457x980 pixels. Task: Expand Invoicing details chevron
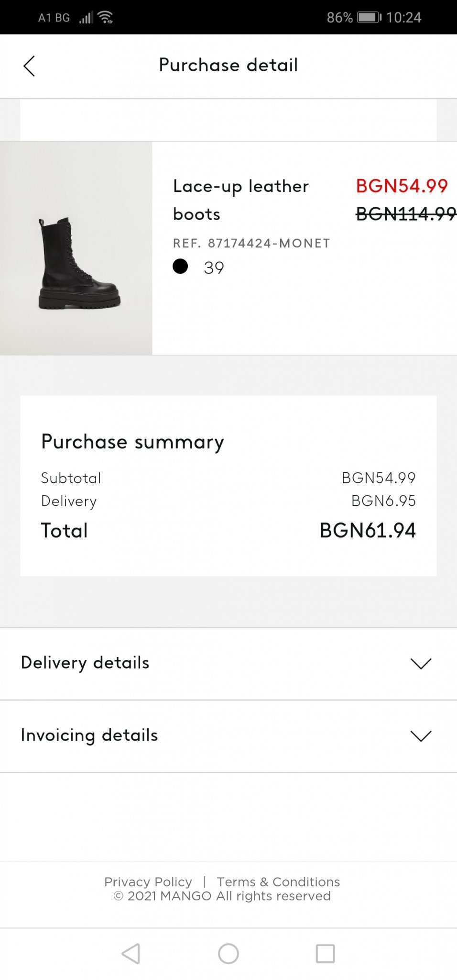tap(421, 736)
